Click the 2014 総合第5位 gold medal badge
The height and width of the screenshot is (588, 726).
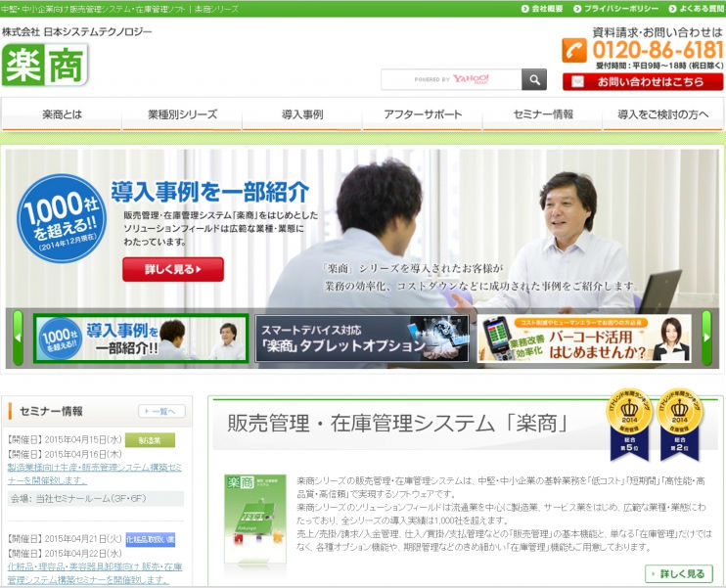630,424
